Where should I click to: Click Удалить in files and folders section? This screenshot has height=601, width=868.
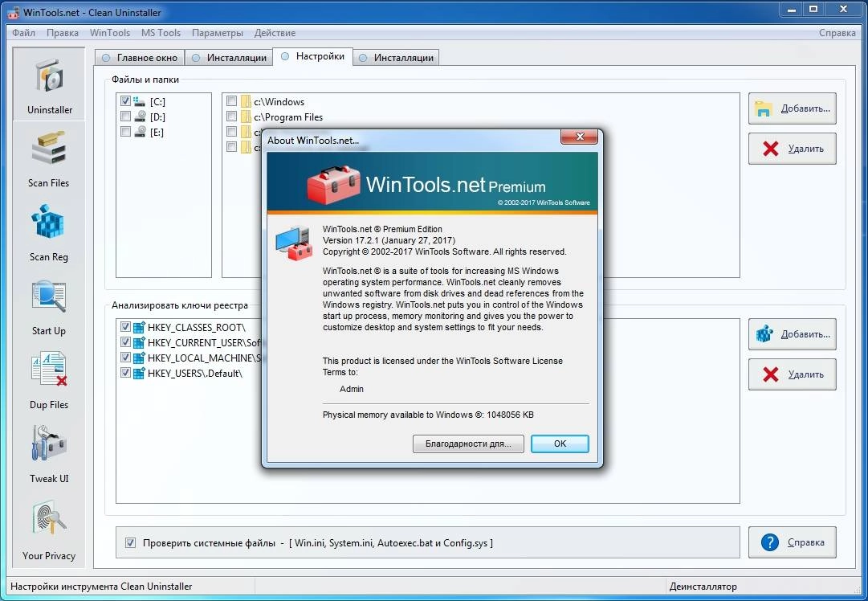tap(793, 149)
